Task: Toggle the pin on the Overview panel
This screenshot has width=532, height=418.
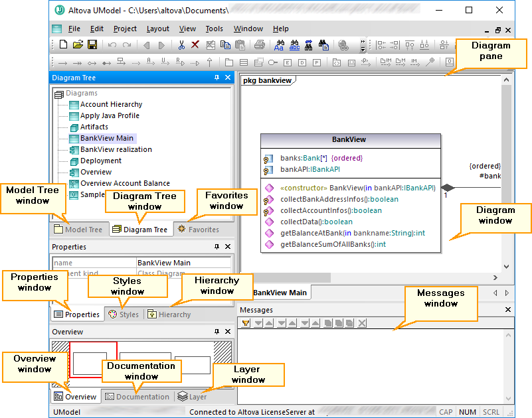Action: [x=217, y=332]
